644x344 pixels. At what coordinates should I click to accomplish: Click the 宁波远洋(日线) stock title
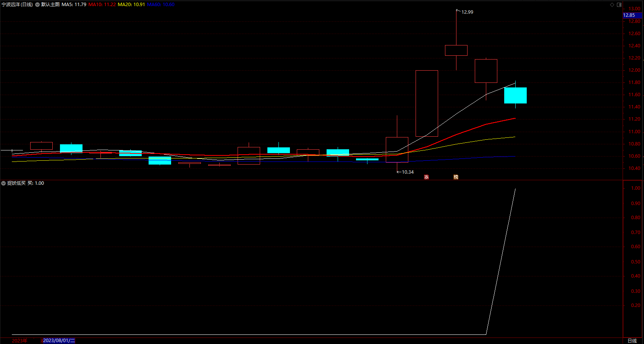17,5
